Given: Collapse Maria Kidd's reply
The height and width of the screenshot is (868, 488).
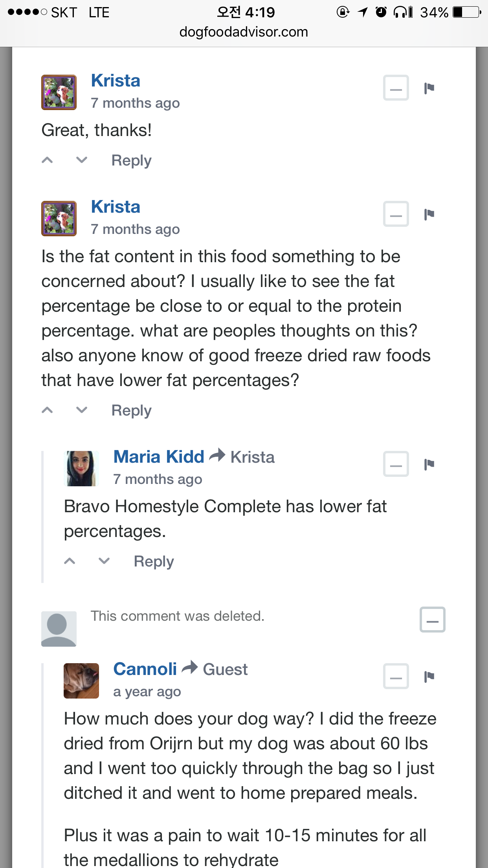Looking at the screenshot, I should click(396, 464).
